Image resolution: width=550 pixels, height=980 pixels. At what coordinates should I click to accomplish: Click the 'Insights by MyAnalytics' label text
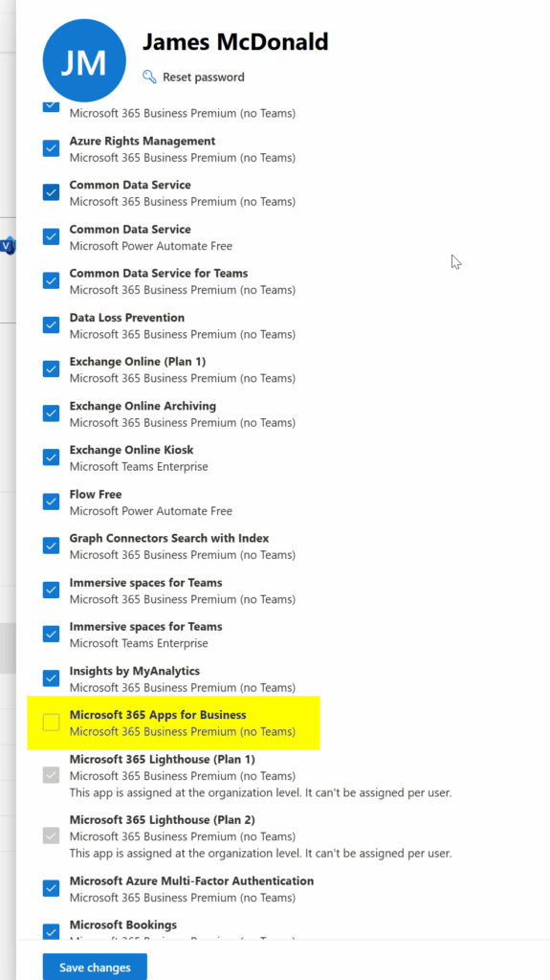tap(134, 671)
